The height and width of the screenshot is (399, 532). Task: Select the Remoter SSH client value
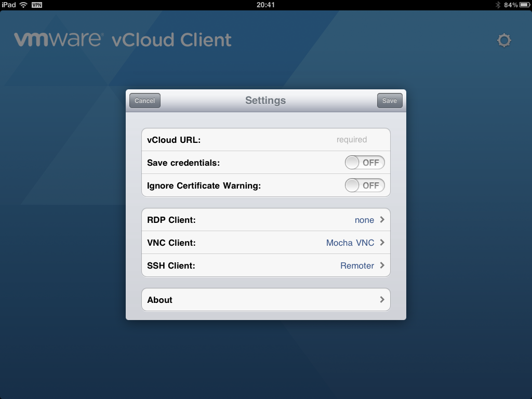click(357, 265)
